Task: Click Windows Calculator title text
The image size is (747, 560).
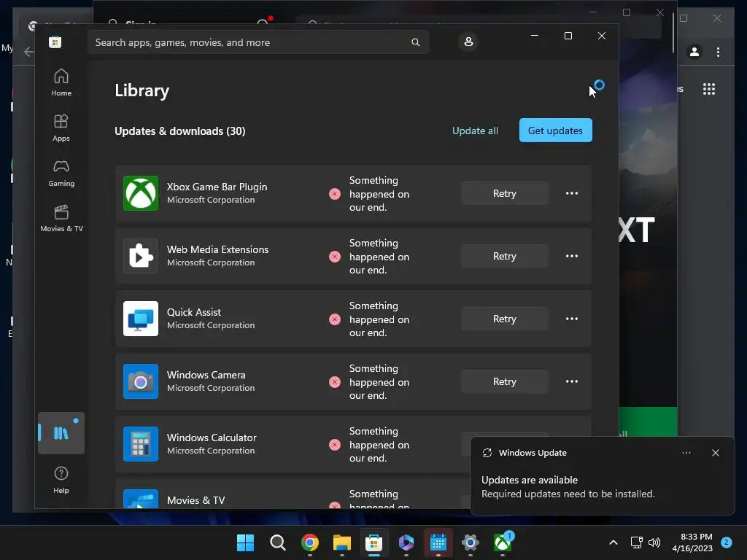Action: [x=212, y=437]
